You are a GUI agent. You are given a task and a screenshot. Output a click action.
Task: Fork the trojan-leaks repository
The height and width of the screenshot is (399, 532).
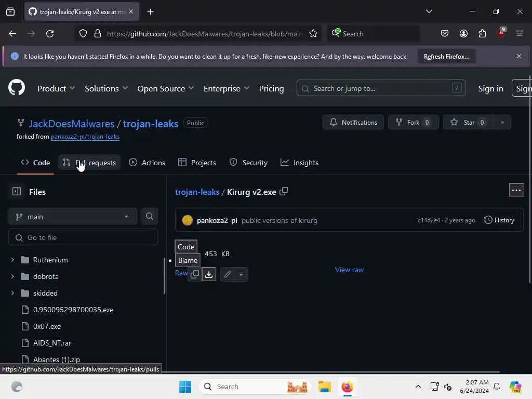(413, 123)
